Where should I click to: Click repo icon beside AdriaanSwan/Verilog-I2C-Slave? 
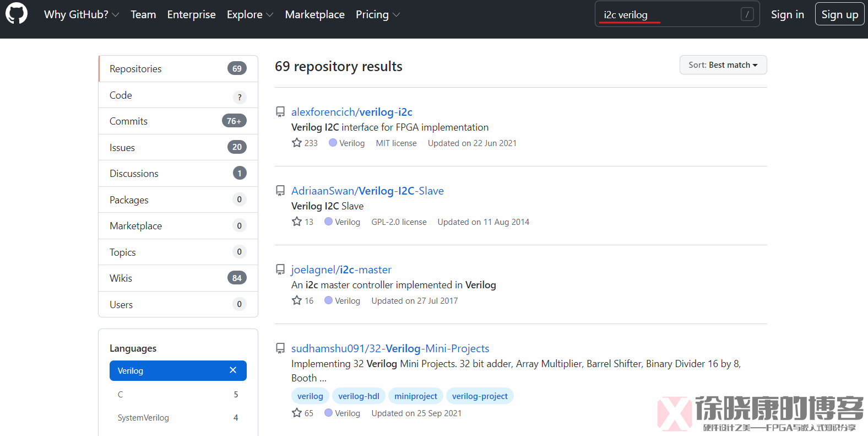280,191
